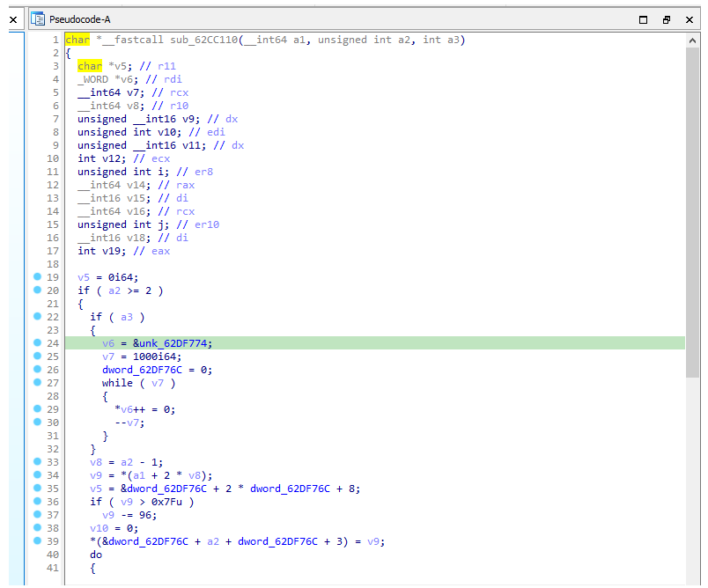Click the er8 comment on line 11
This screenshot has width=708, height=588.
(x=203, y=172)
